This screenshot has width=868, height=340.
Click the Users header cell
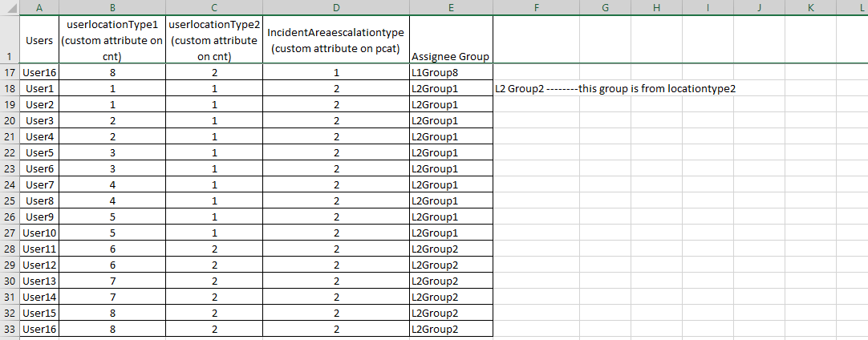[x=39, y=40]
